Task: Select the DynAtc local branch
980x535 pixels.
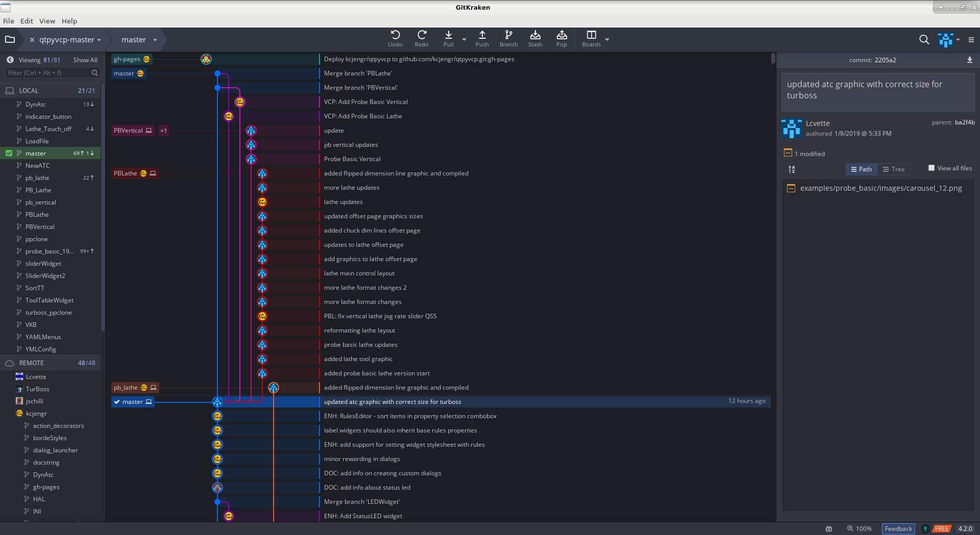Action: click(36, 105)
